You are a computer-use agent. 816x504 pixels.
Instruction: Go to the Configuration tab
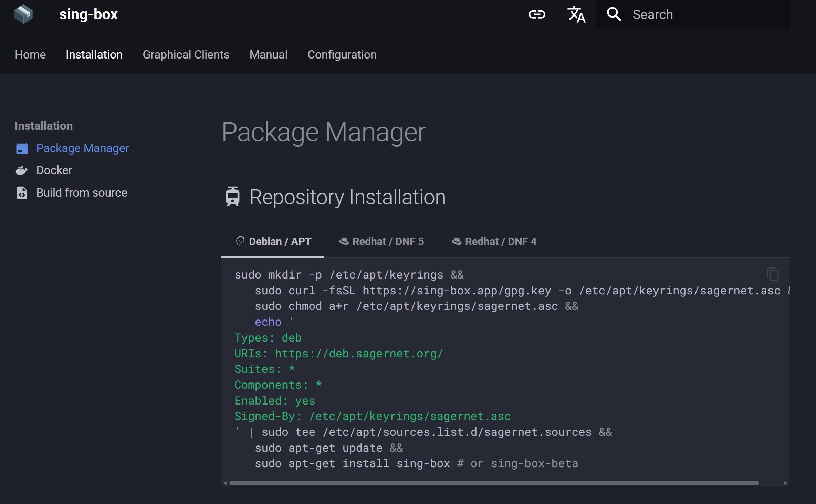pyautogui.click(x=342, y=54)
